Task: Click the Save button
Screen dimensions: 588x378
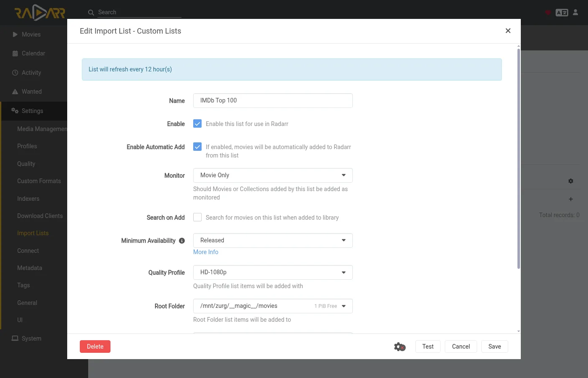Action: [x=495, y=346]
